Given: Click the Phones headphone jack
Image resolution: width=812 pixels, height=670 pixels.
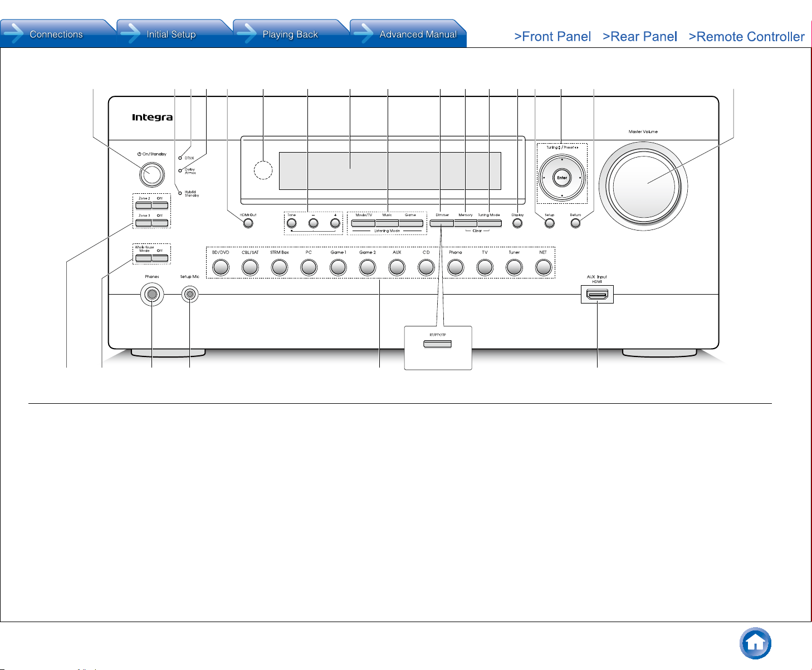Looking at the screenshot, I should coord(152,294).
